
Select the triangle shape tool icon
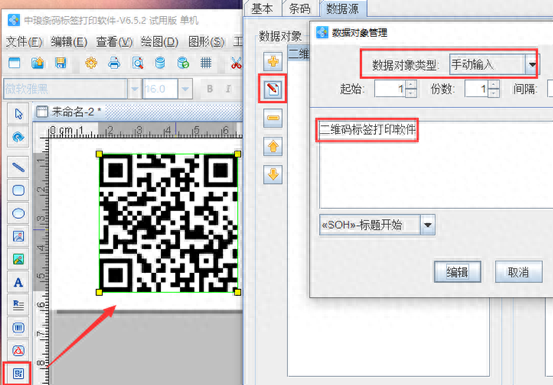click(x=18, y=350)
